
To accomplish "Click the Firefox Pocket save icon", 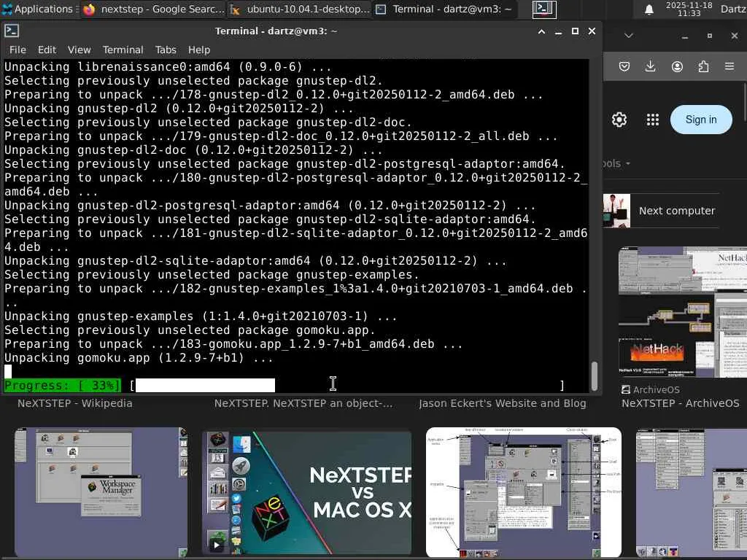I will coord(624,66).
